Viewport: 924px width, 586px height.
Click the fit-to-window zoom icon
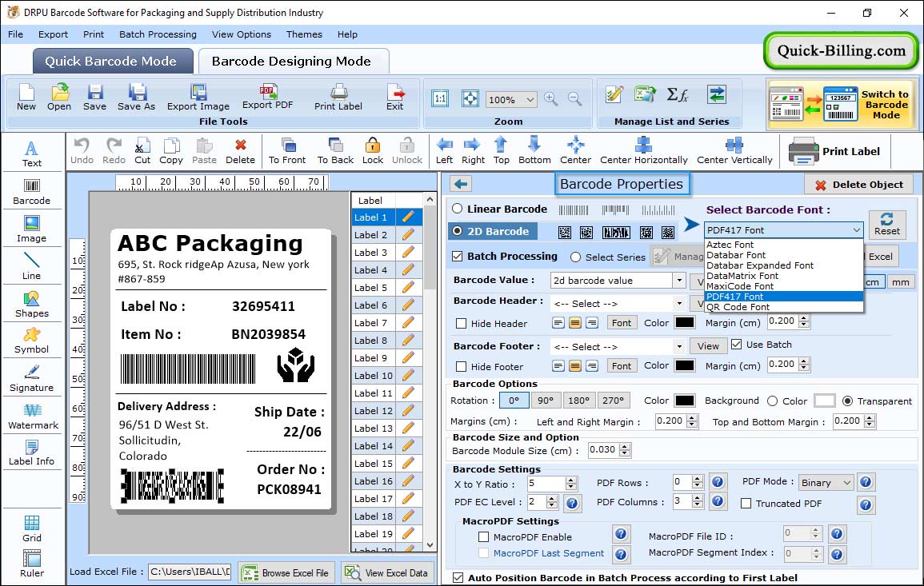(x=470, y=98)
